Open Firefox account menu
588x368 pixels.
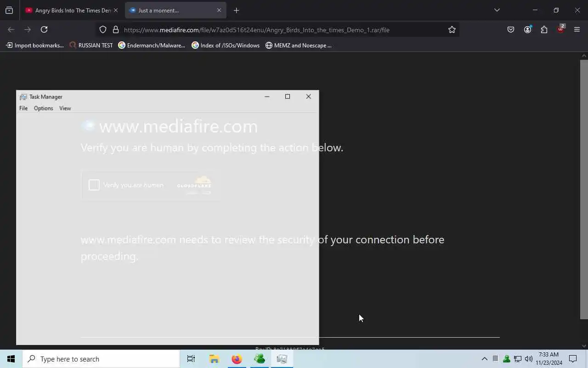pos(527,29)
